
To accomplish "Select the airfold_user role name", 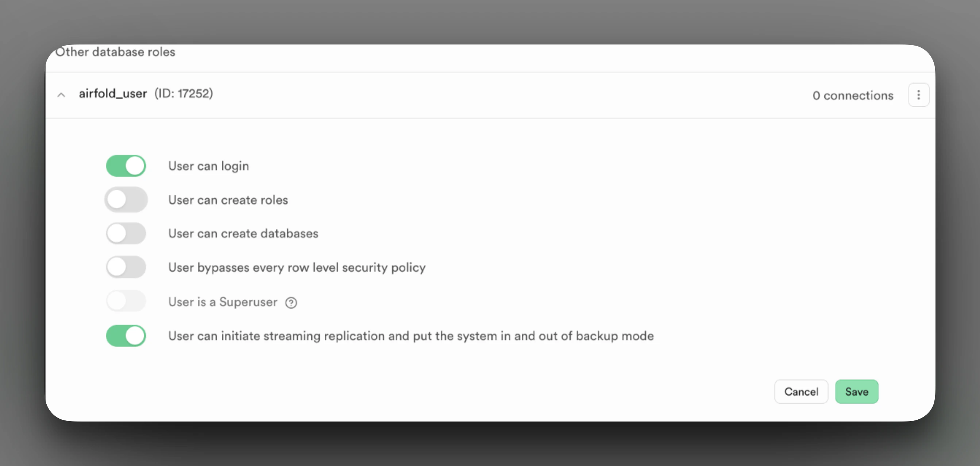I will (113, 93).
